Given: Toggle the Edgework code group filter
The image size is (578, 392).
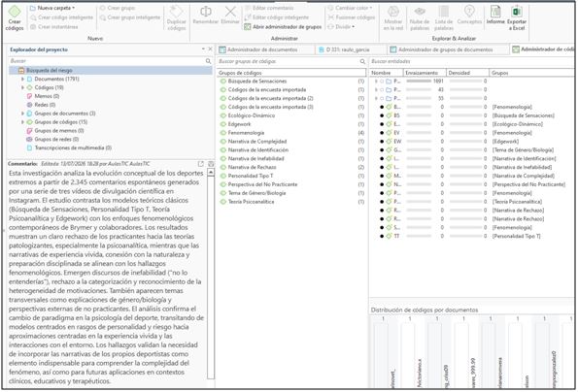Looking at the screenshot, I should tap(239, 124).
